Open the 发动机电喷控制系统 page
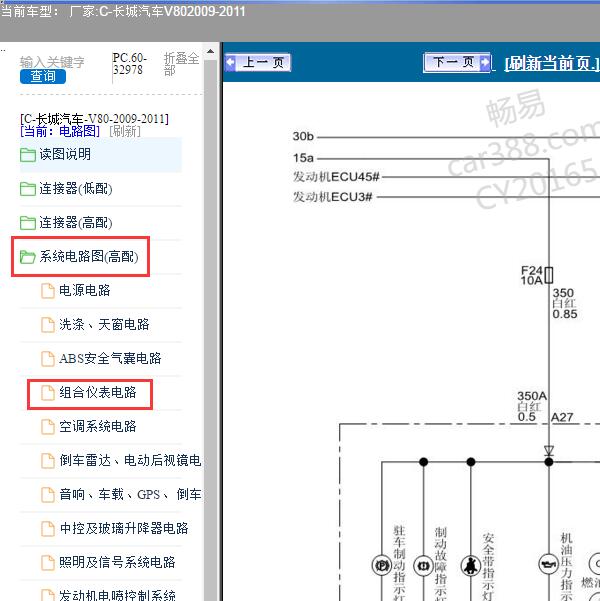Image resolution: width=600 pixels, height=601 pixels. 117,595
